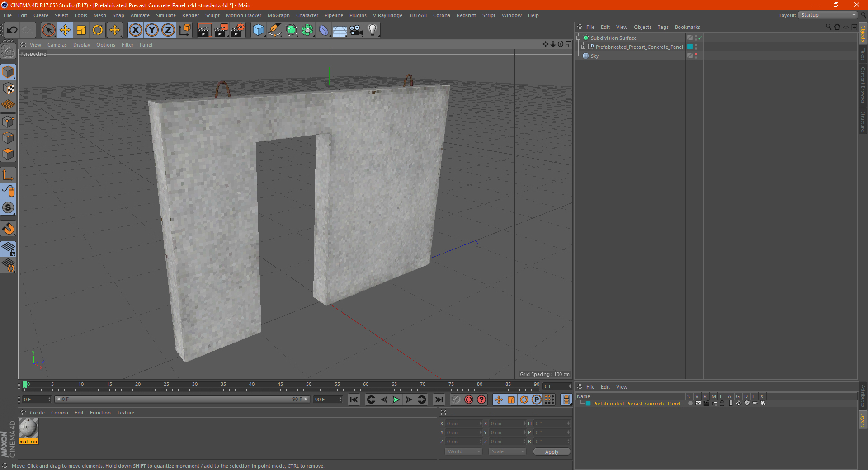The width and height of the screenshot is (868, 470).
Task: Go to start of animation
Action: tap(354, 399)
